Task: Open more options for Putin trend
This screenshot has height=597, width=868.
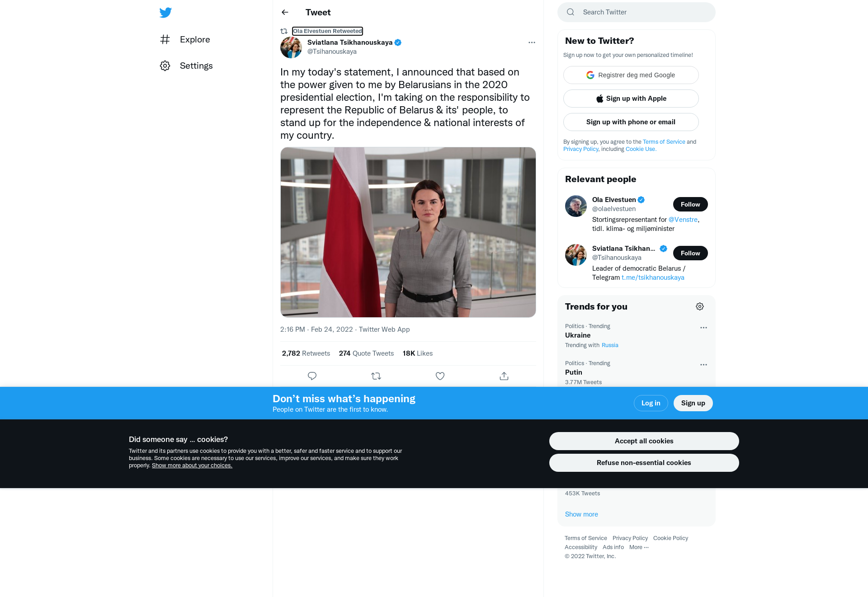Action: pos(703,365)
